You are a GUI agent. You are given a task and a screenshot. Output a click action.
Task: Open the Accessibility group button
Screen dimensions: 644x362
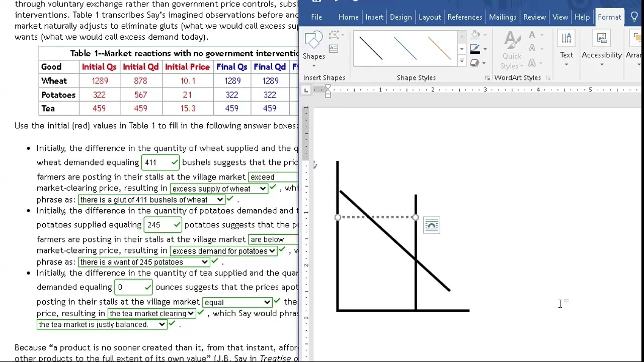(602, 49)
